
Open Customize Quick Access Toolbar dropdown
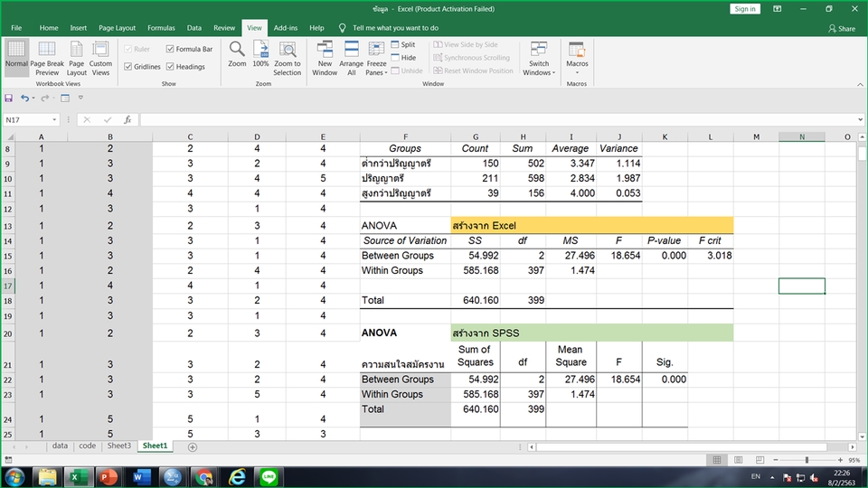point(80,98)
